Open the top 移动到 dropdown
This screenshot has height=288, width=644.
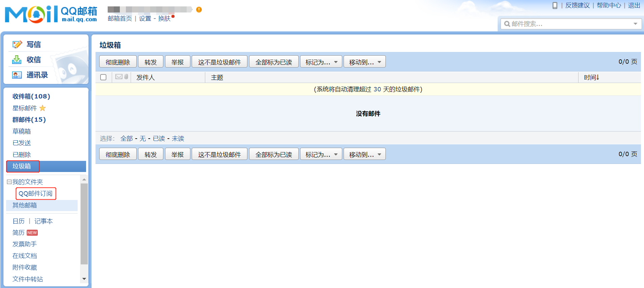click(365, 62)
